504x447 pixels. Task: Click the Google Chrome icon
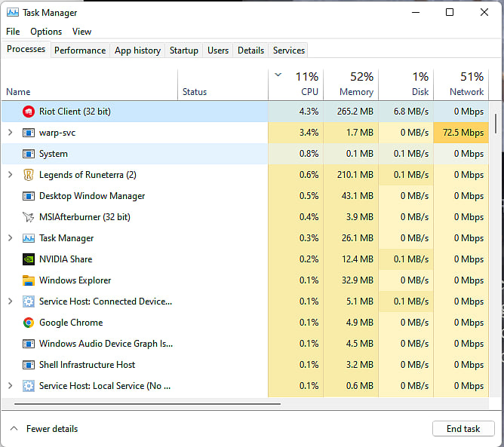click(x=29, y=323)
